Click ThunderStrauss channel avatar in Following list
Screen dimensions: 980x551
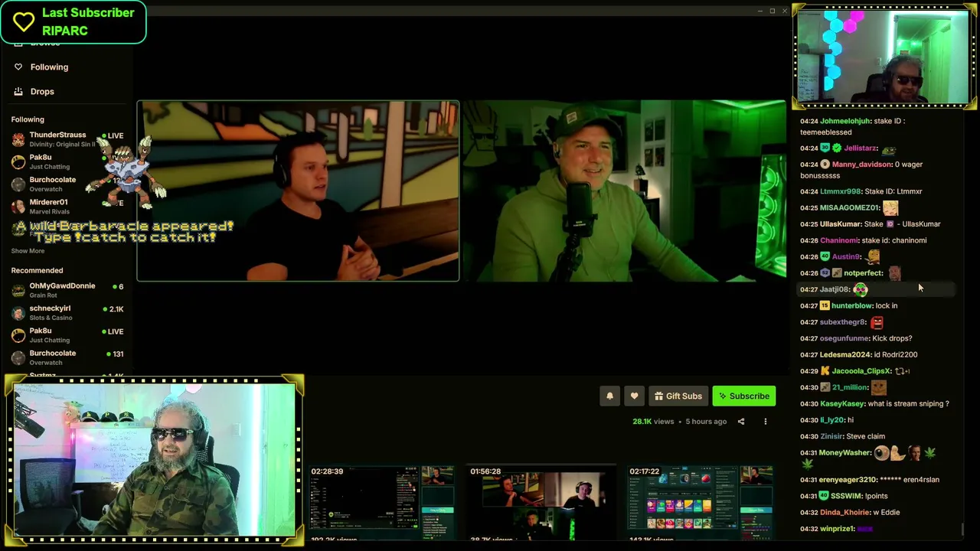[x=18, y=139]
